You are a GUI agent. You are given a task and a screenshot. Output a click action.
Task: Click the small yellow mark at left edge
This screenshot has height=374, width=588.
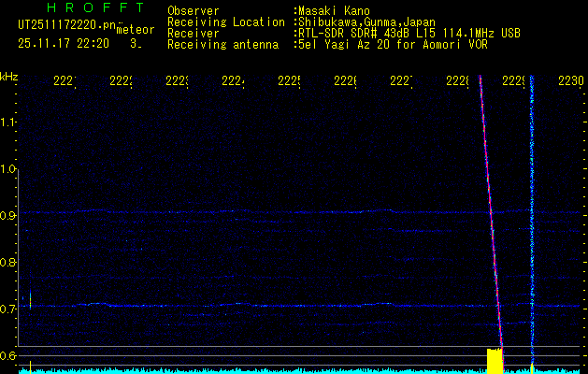click(30, 299)
